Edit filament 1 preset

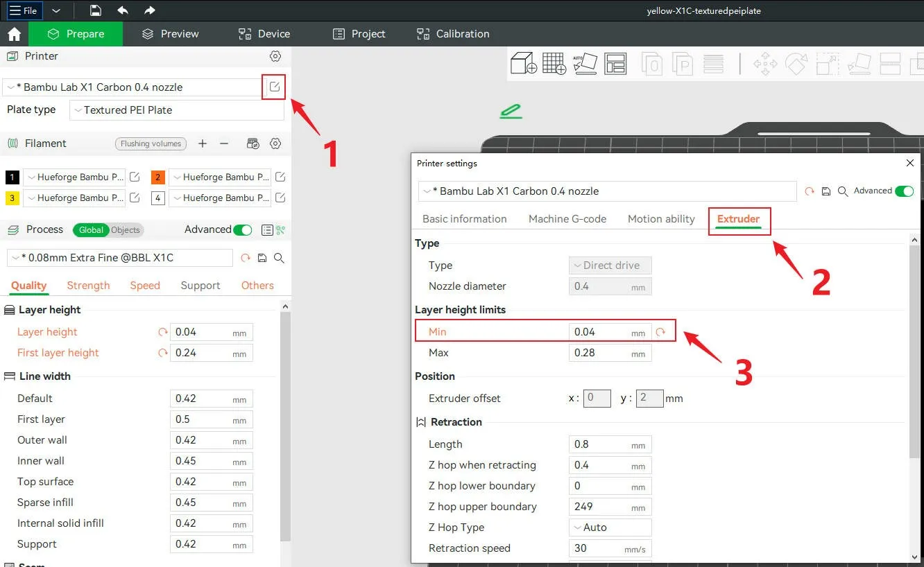[135, 177]
